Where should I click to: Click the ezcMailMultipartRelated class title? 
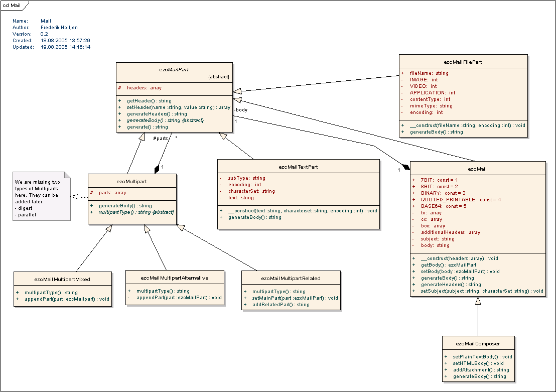point(291,278)
